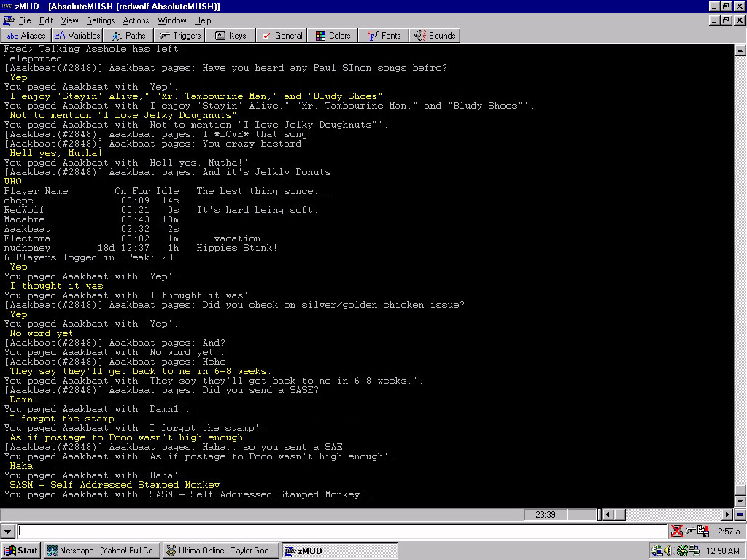Open the Actions menu
Screen dimensions: 747x560
(x=136, y=20)
